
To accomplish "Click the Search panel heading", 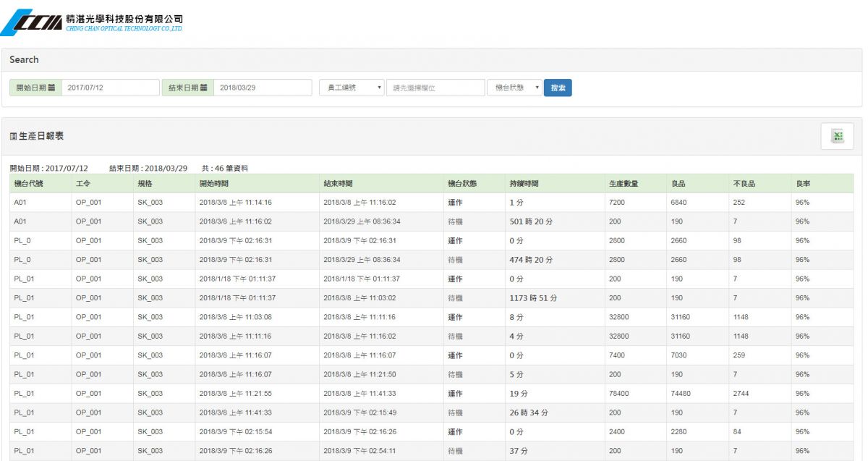I will pyautogui.click(x=24, y=59).
